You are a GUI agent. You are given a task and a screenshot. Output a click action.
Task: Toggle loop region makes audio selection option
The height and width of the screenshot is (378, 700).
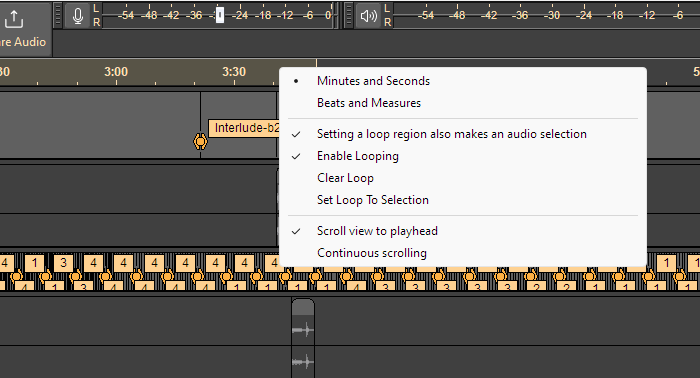[x=462, y=134]
